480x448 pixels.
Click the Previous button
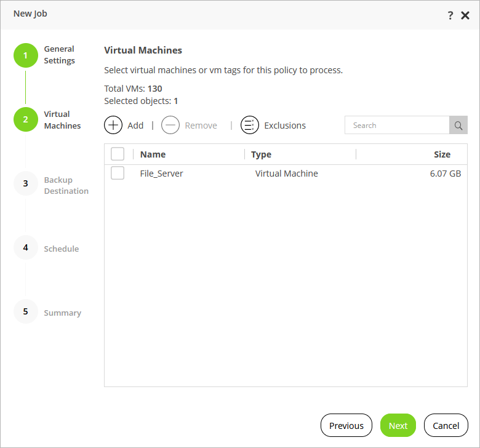[x=346, y=425]
